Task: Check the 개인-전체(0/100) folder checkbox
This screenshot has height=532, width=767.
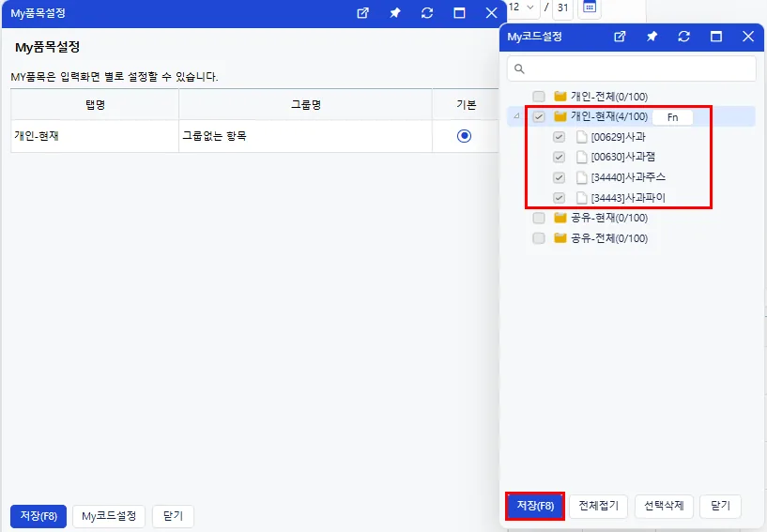Action: point(539,97)
